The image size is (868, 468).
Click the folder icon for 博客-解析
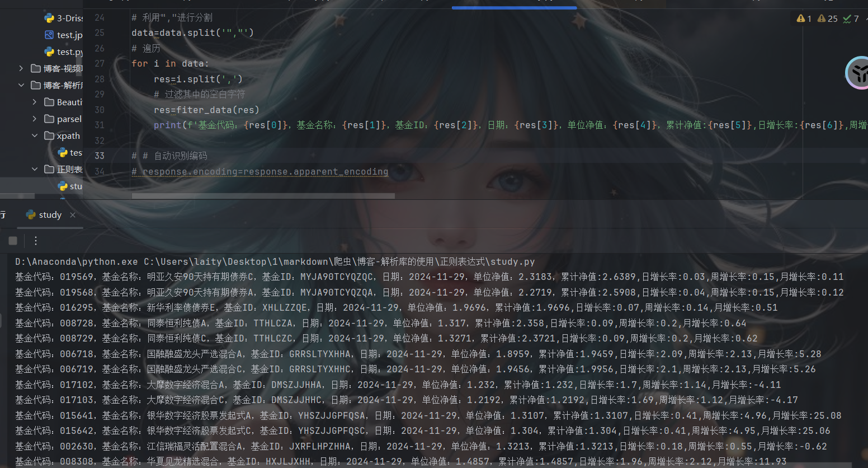[x=36, y=85]
